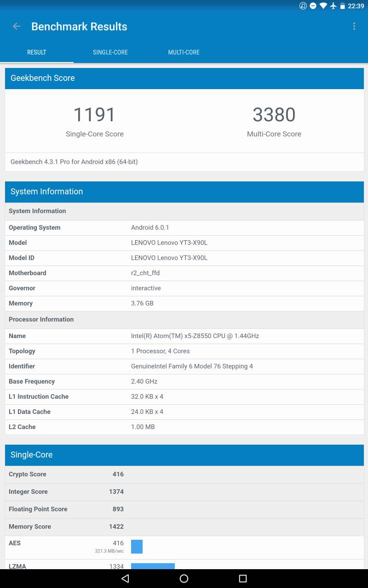
Task: Tap the LZMA benchmark score bar
Action: pos(153,566)
